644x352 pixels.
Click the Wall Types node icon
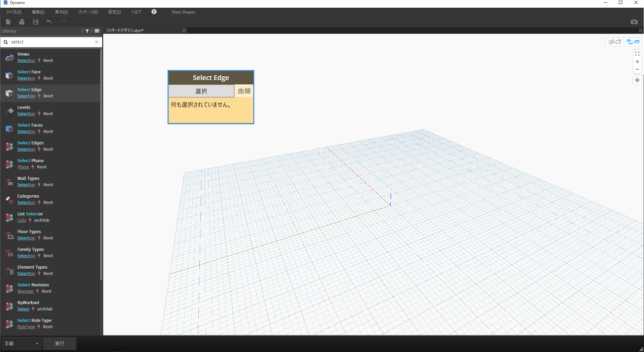9,182
